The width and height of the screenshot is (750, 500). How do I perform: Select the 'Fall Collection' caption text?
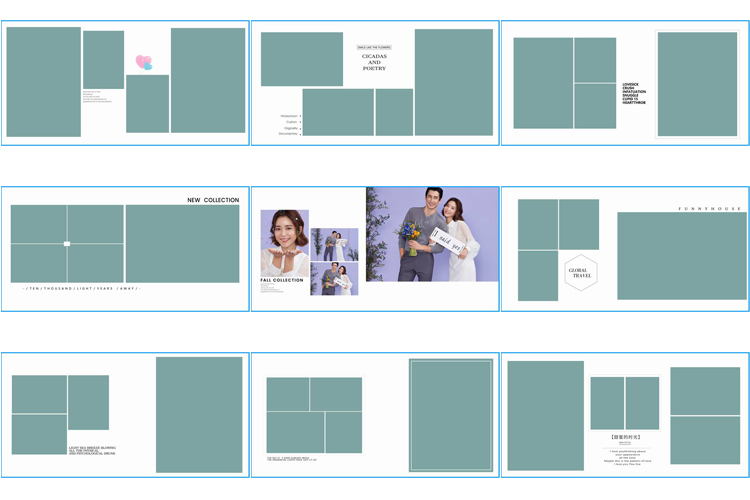click(x=282, y=281)
